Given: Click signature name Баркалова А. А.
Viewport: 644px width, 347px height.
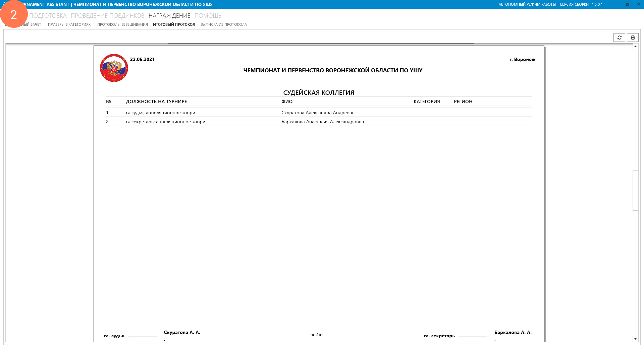Looking at the screenshot, I should click(x=513, y=332).
